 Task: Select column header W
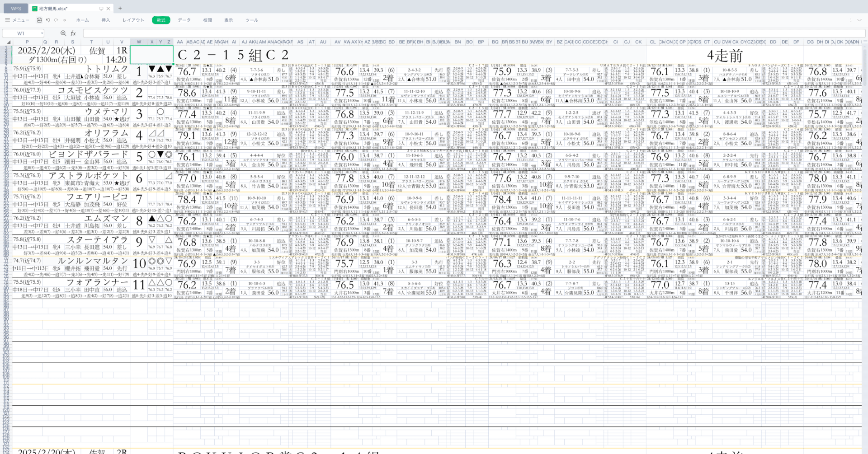click(139, 42)
